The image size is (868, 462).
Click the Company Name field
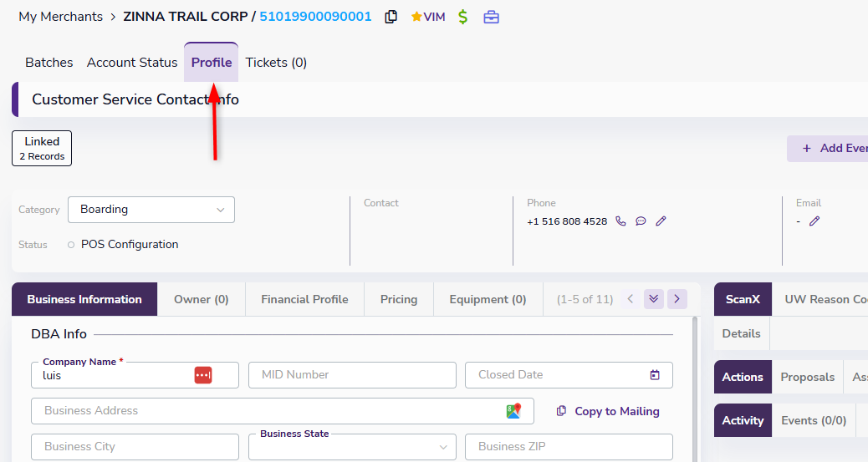click(x=135, y=375)
